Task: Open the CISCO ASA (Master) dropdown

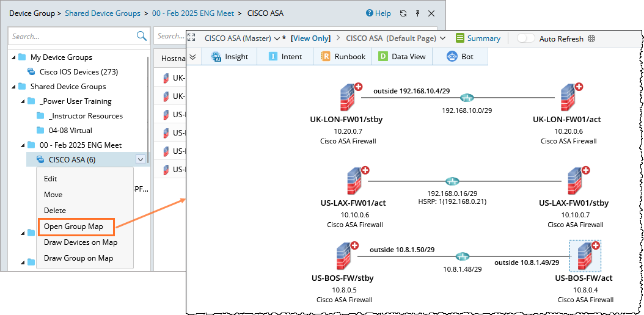Action: 277,38
